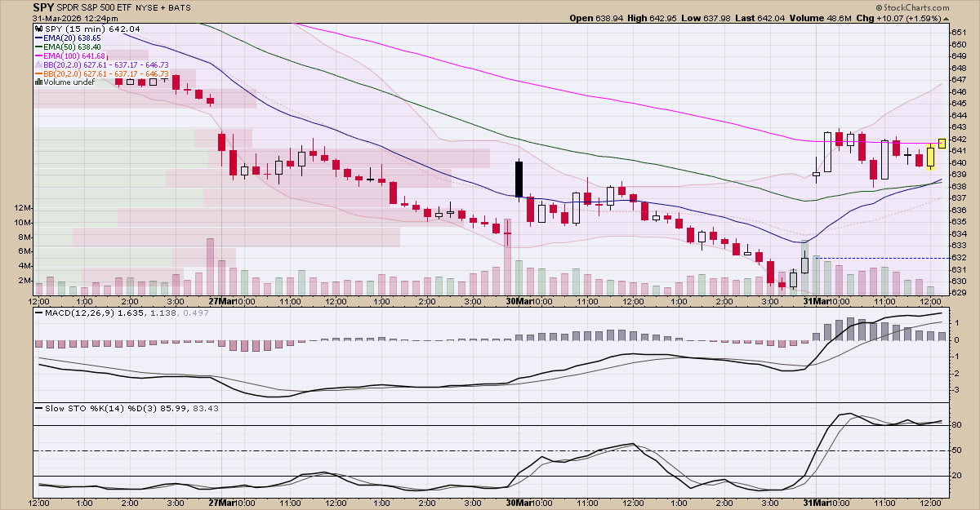Click the 50 level on stochastic axis
980x510 pixels.
click(x=958, y=450)
